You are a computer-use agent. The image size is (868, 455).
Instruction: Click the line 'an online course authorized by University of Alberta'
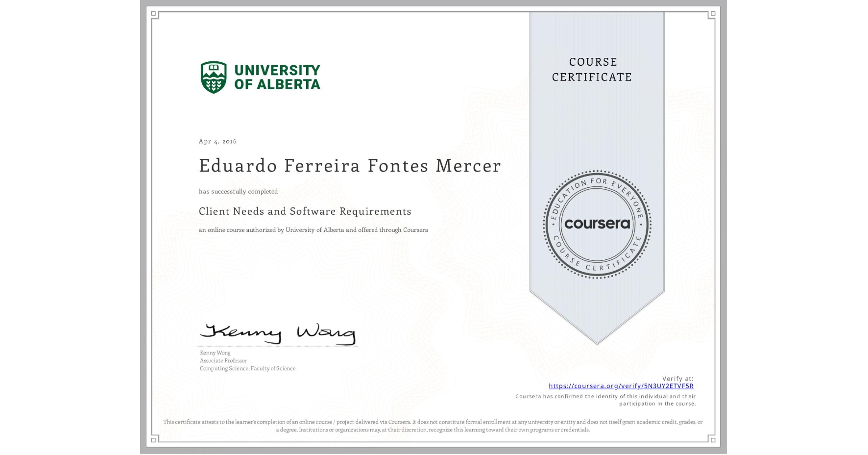click(x=313, y=229)
